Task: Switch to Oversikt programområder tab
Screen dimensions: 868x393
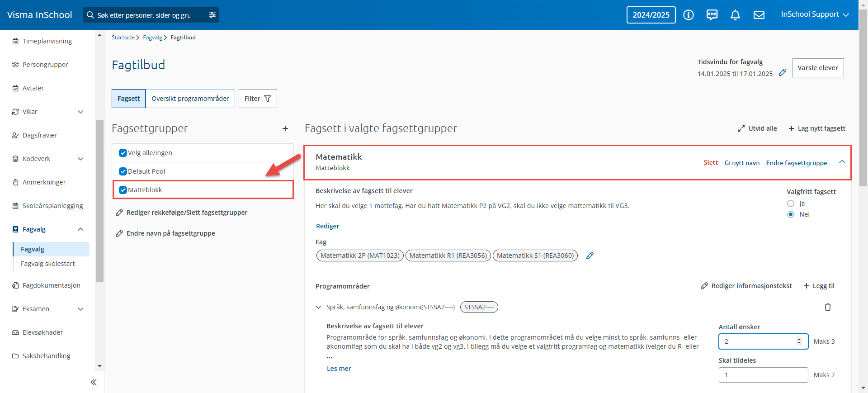Action: point(190,99)
